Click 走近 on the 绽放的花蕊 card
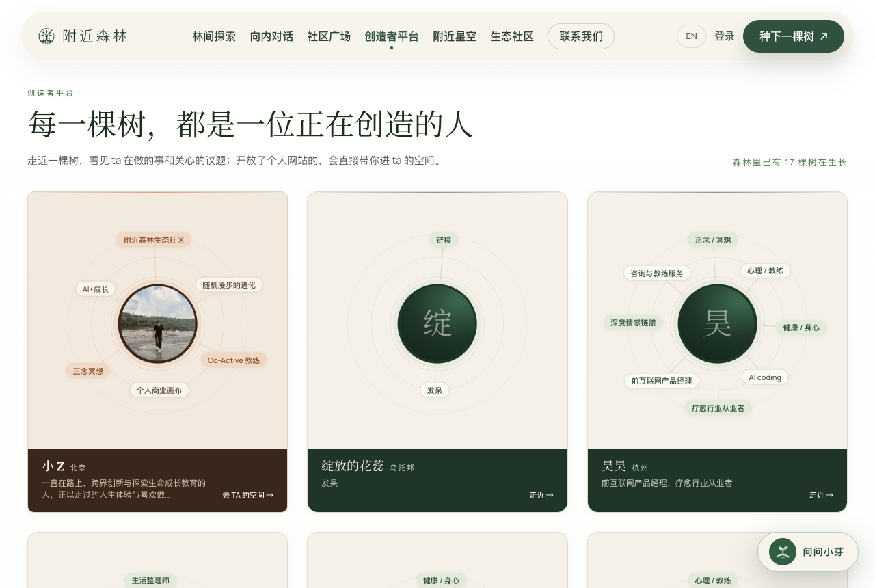Viewport: 875px width, 588px height. point(541,495)
